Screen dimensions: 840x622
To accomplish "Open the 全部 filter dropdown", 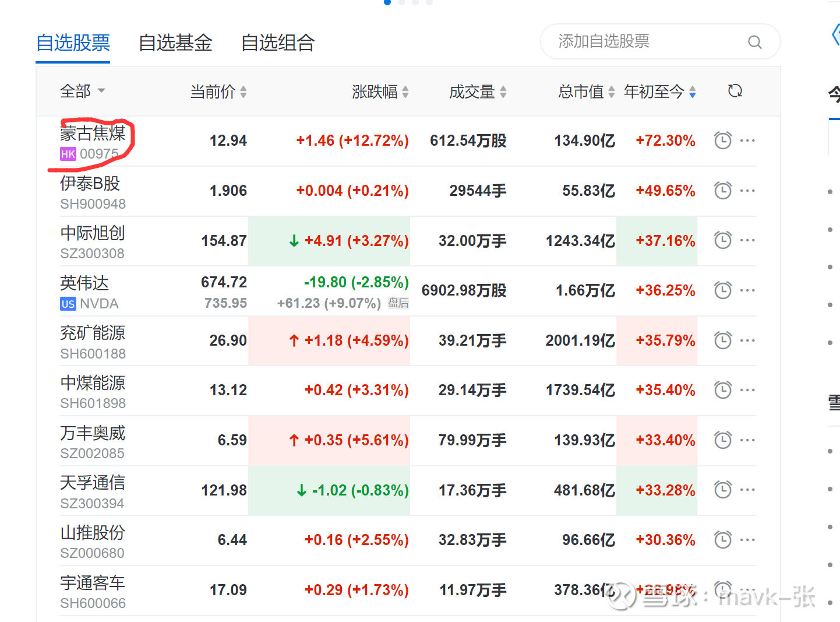I will (x=82, y=91).
